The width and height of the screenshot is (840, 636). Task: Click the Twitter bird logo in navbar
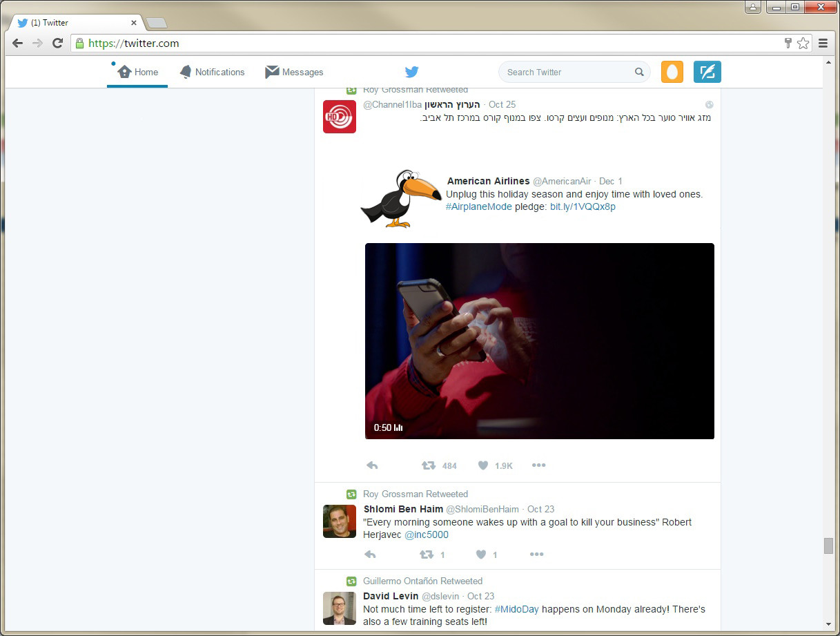[x=411, y=72]
